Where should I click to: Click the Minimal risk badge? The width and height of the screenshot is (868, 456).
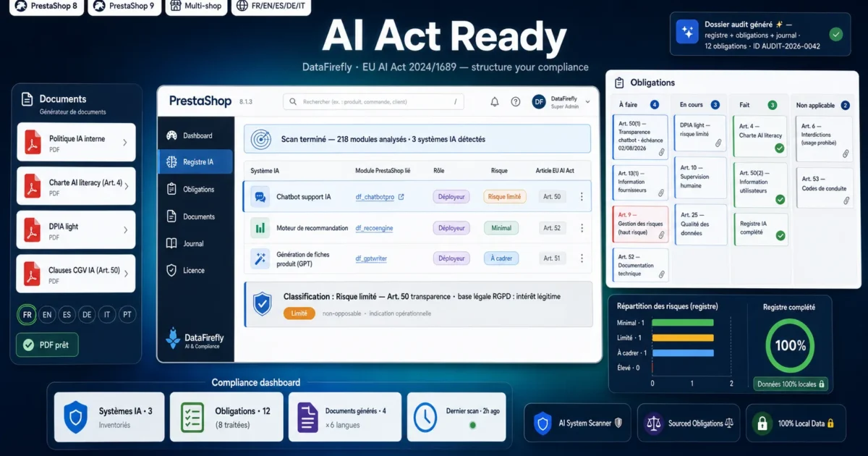click(501, 228)
